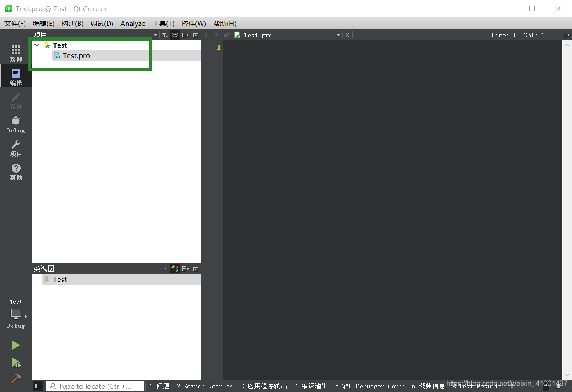The image size is (572, 392).
Task: Open the 文件(F) menu
Action: [x=15, y=23]
